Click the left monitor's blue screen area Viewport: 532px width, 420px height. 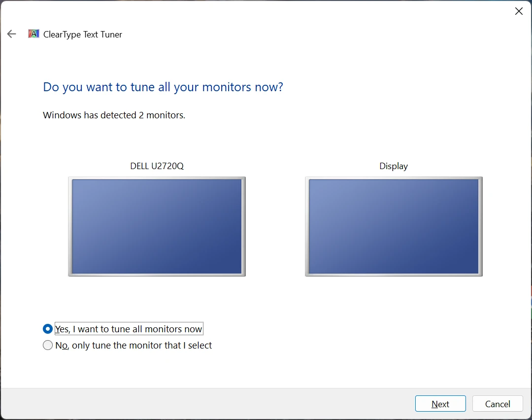pos(157,226)
